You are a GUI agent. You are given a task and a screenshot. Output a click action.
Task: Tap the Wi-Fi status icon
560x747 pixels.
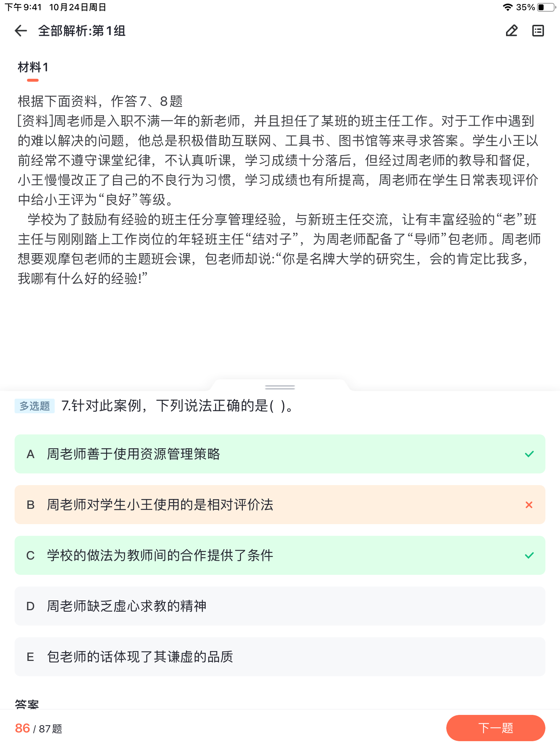click(507, 7)
